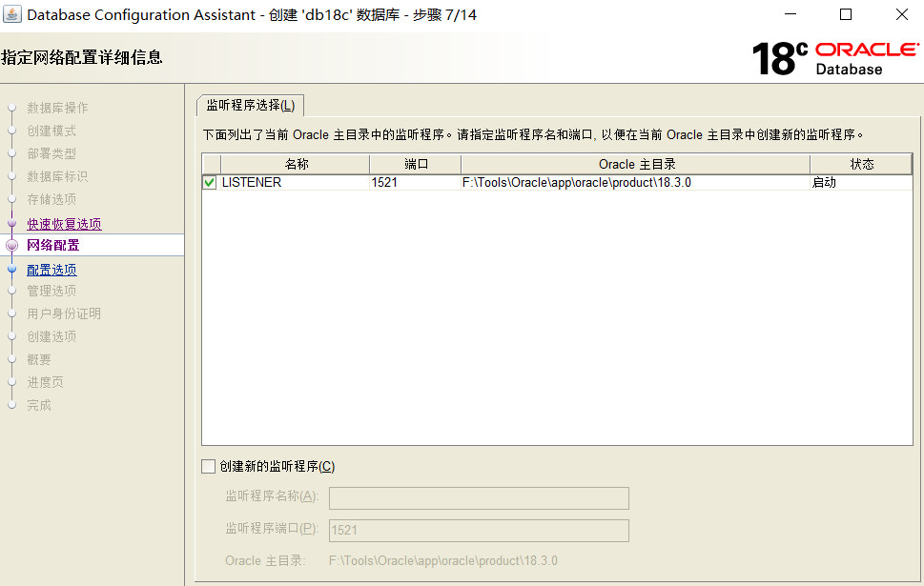This screenshot has width=924, height=586.
Task: Focus the 监听程序名称 input field
Action: point(479,498)
